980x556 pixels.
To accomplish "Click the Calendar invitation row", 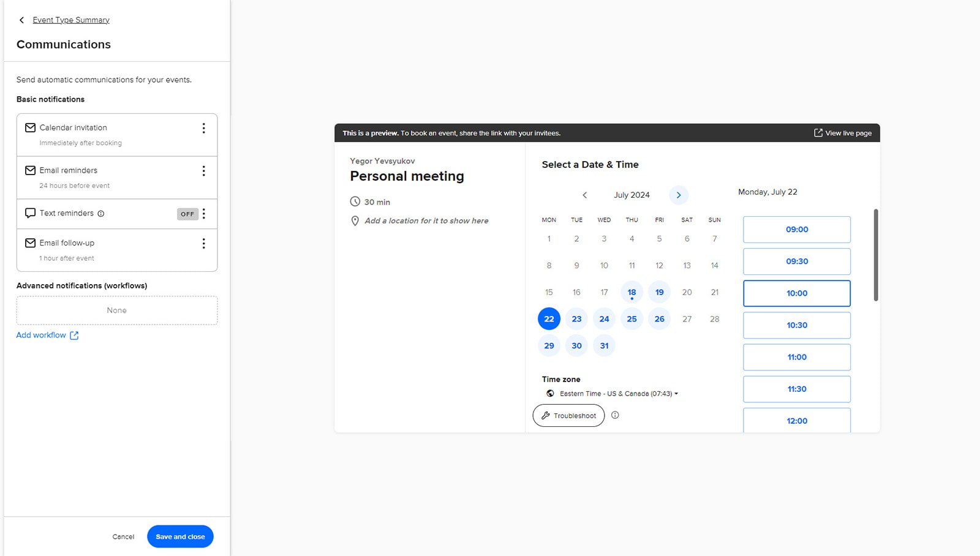I will tap(117, 135).
